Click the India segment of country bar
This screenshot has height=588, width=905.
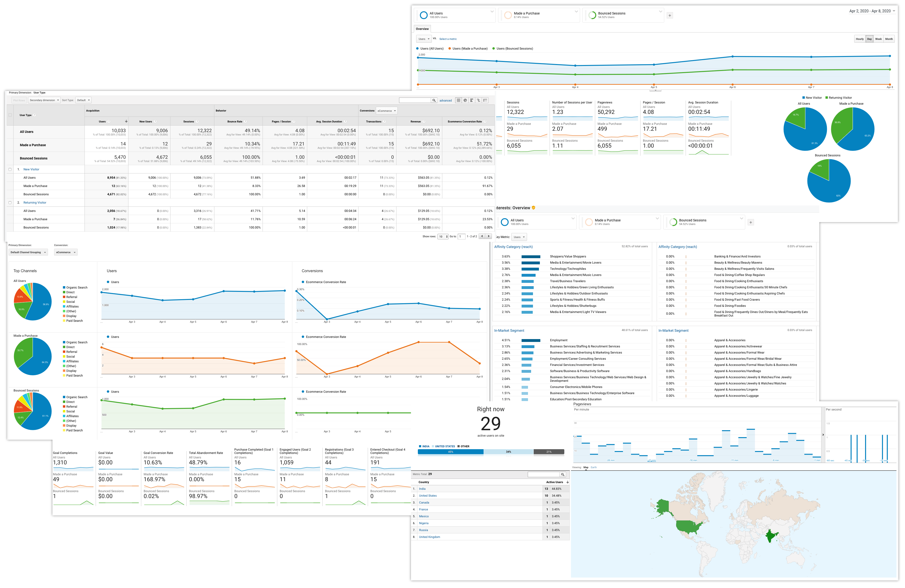(x=451, y=452)
